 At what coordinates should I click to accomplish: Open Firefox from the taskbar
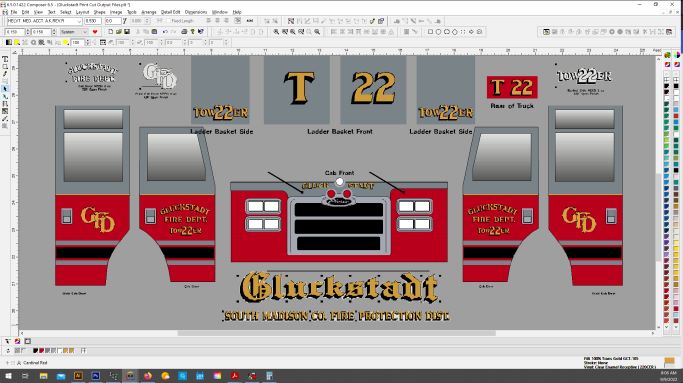(148, 376)
